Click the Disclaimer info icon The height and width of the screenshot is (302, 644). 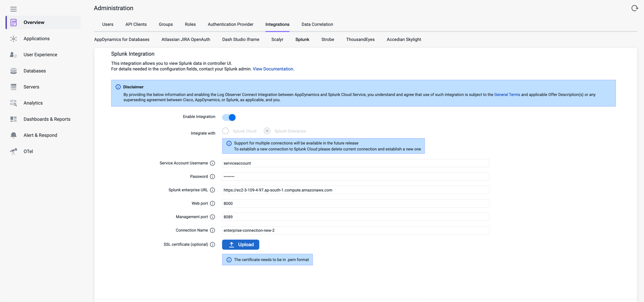(x=118, y=87)
